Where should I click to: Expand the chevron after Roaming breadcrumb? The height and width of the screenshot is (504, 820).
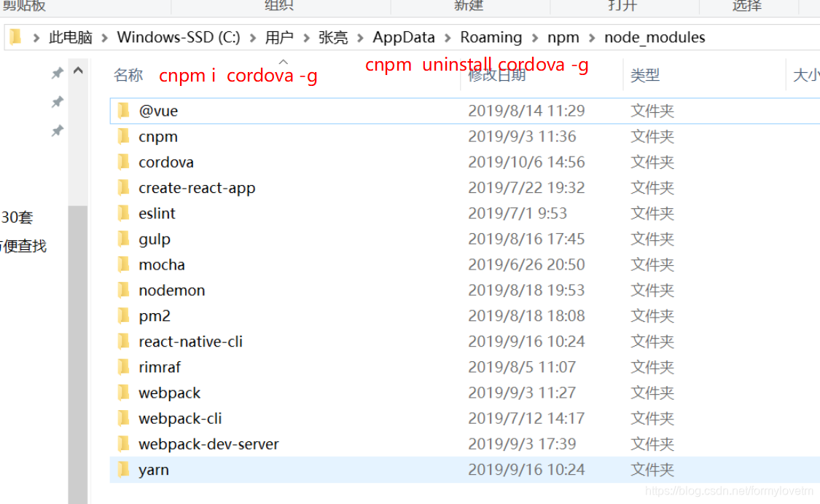(x=535, y=38)
